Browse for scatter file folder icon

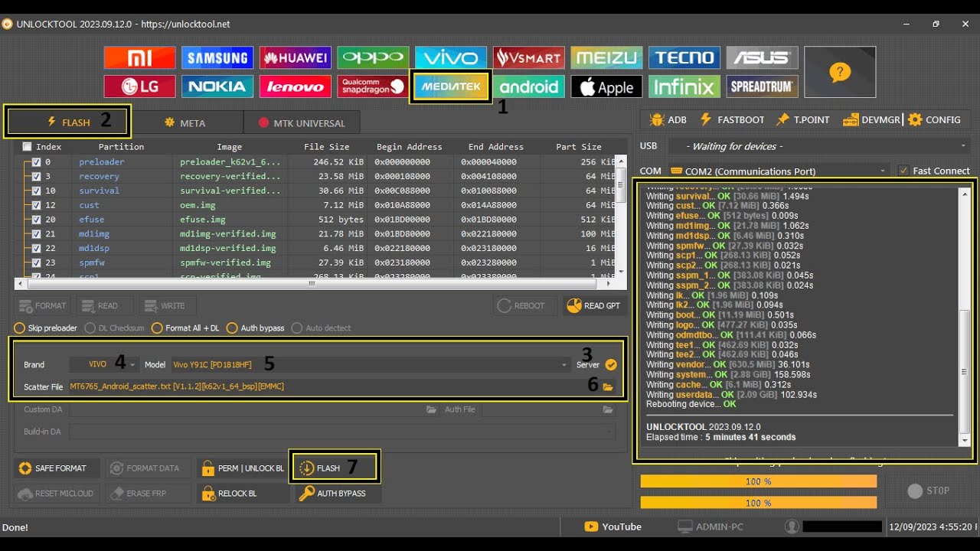click(608, 387)
